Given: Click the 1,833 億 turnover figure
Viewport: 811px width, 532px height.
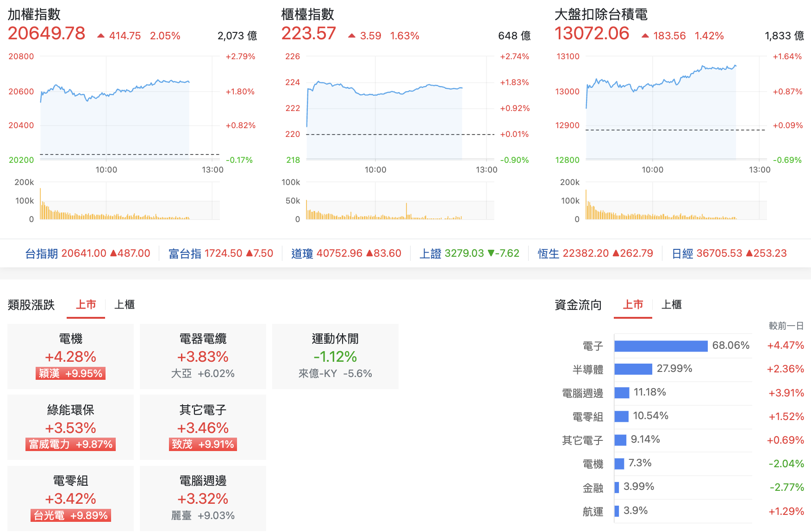Looking at the screenshot, I should click(x=784, y=36).
